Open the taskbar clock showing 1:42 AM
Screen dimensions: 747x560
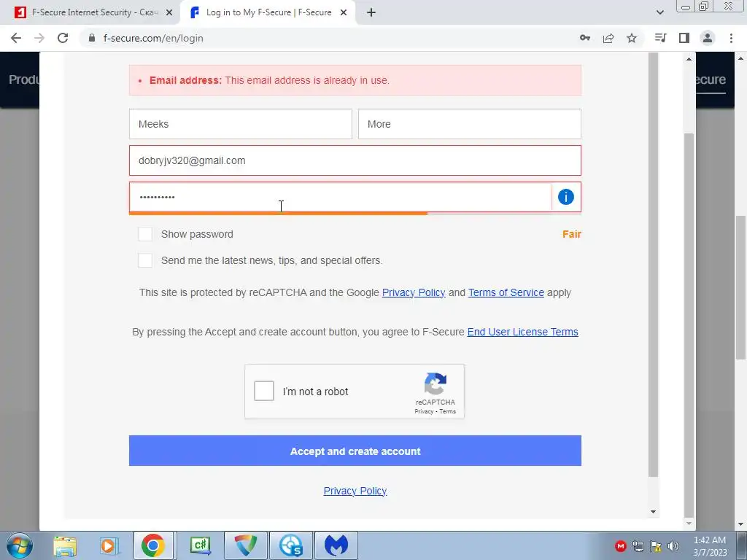(x=710, y=546)
